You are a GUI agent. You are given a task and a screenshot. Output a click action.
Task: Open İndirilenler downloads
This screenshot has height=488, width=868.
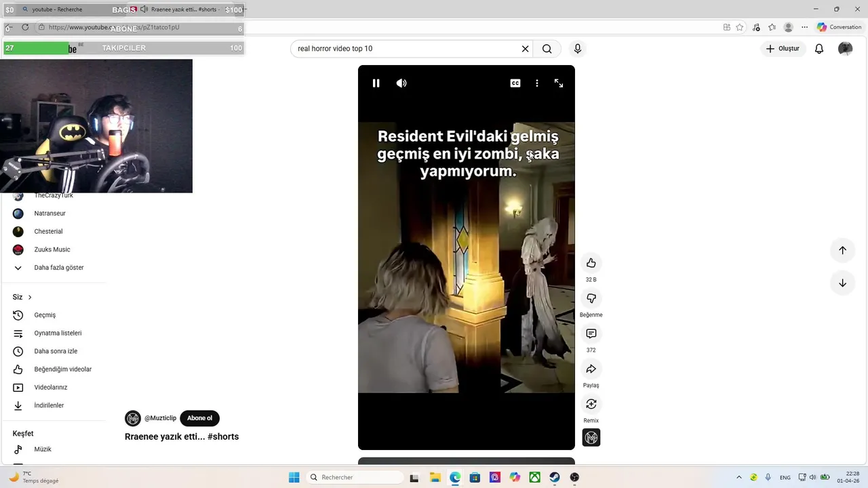click(49, 405)
